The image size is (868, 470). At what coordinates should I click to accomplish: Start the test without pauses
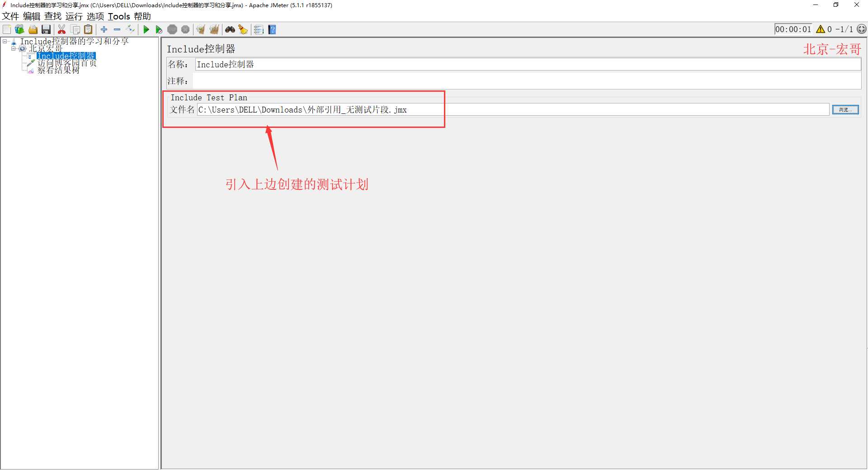point(159,30)
